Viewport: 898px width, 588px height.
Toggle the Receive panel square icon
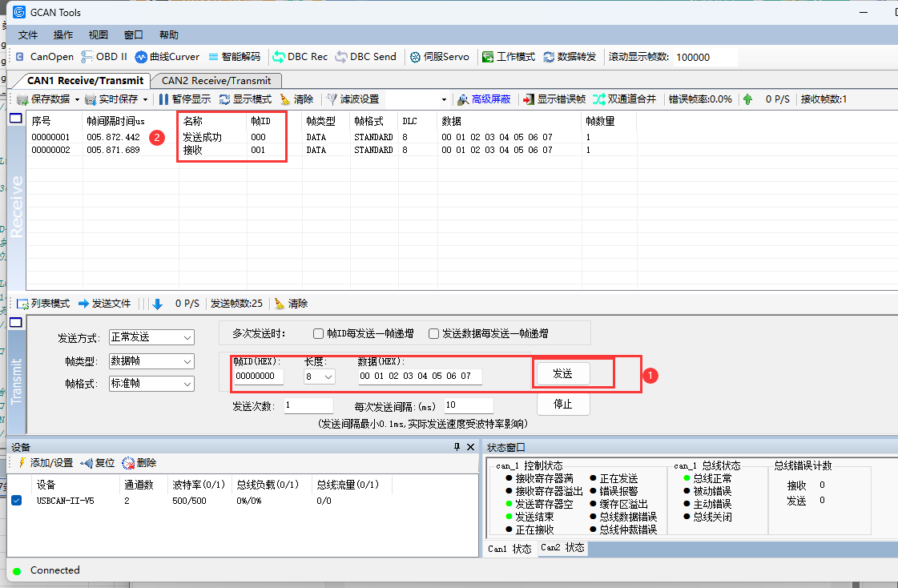coord(16,119)
